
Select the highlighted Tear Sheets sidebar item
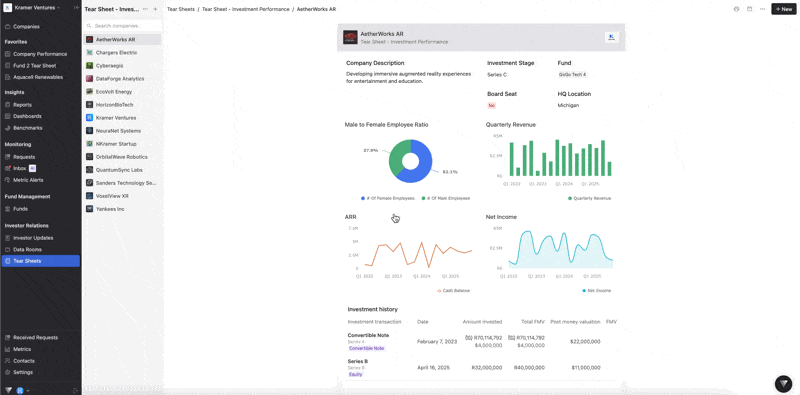point(41,261)
